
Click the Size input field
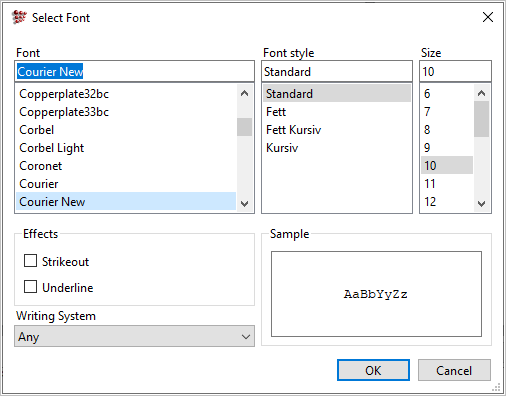tap(455, 71)
